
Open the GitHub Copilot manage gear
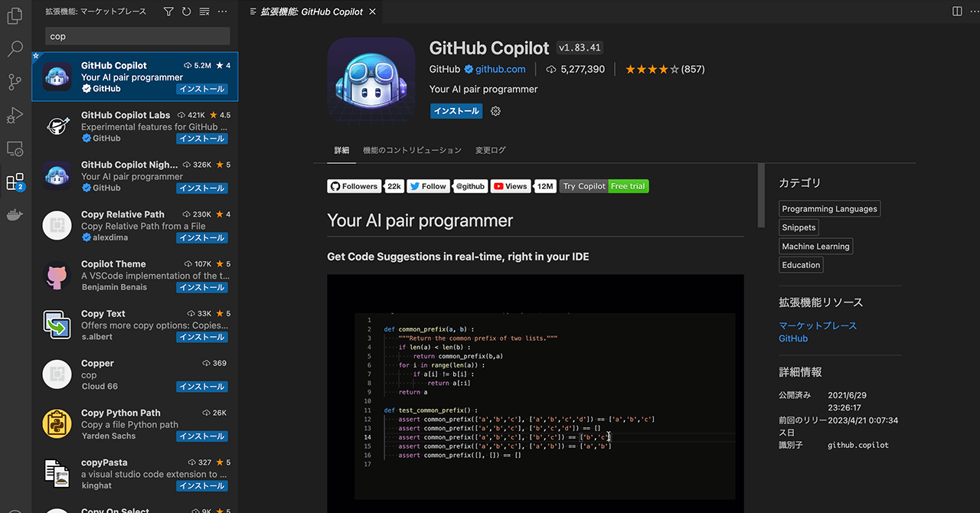click(495, 111)
